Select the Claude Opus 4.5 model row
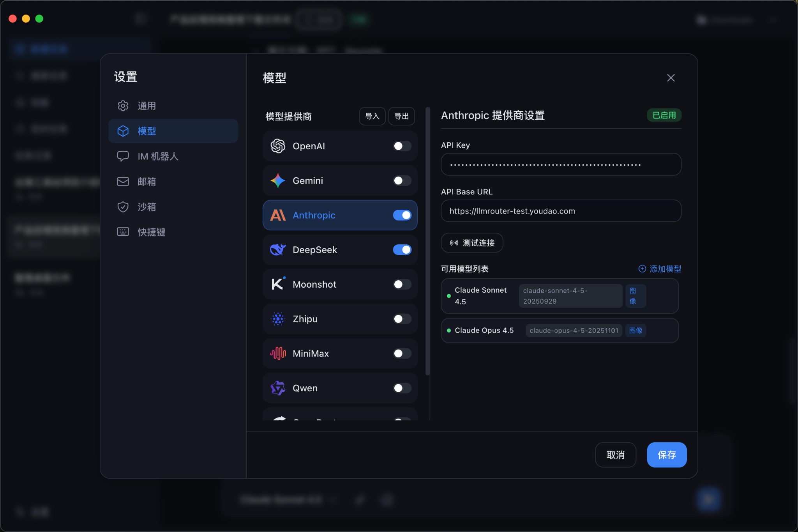This screenshot has width=798, height=532. point(560,330)
